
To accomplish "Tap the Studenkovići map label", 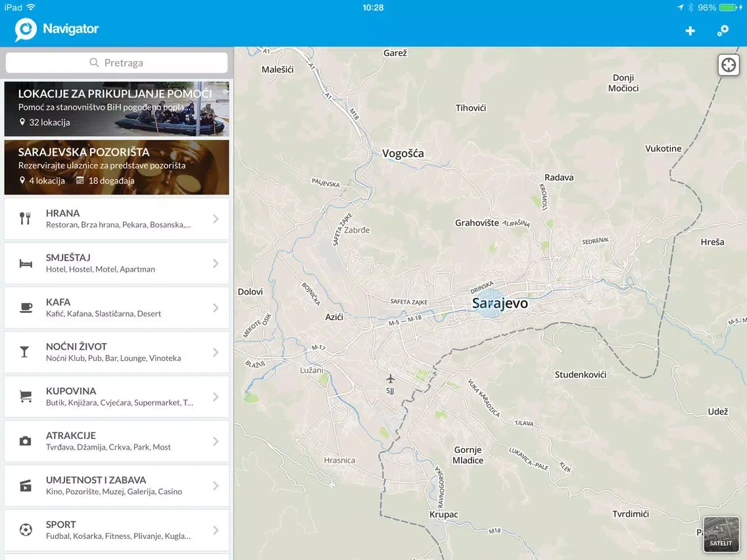I will click(580, 375).
